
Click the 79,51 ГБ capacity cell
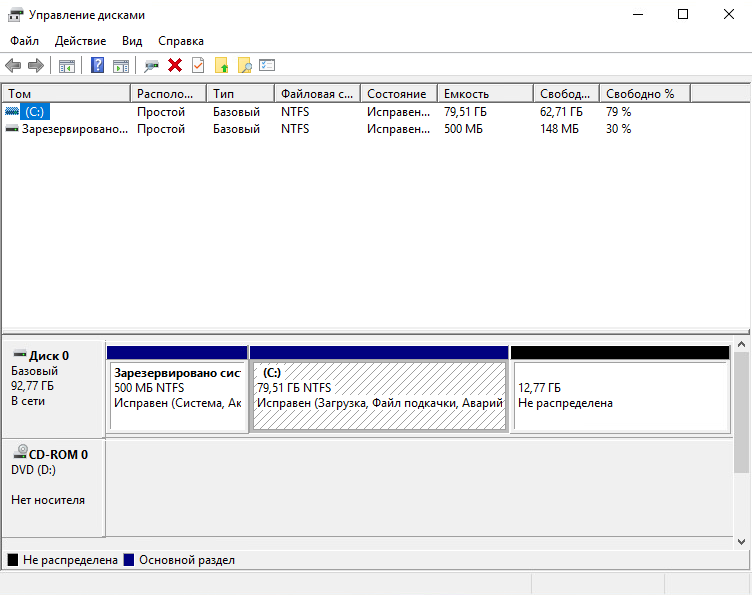click(465, 112)
